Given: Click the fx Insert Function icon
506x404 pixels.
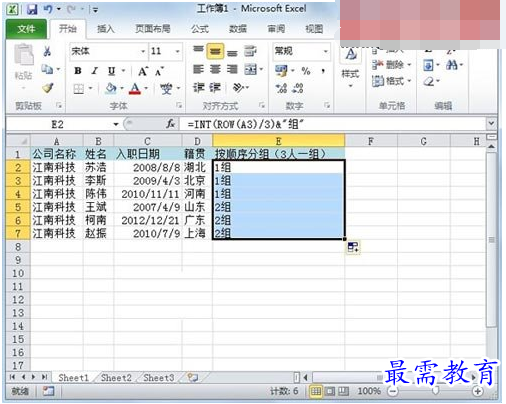Looking at the screenshot, I should (170, 124).
